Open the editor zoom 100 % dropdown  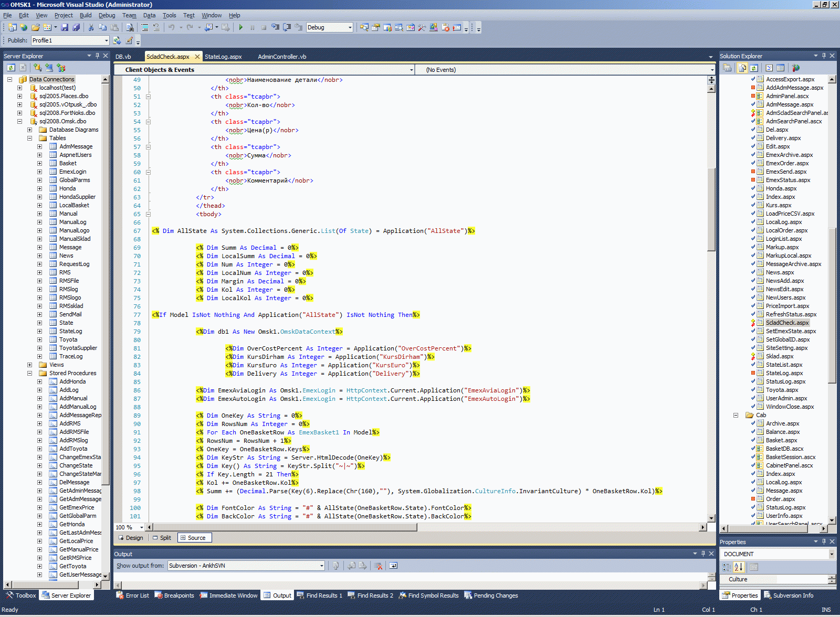click(x=141, y=527)
